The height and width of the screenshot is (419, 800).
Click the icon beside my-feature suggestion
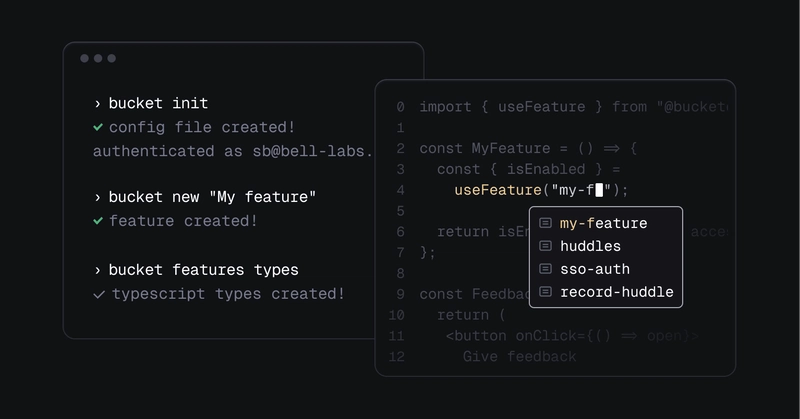(545, 223)
